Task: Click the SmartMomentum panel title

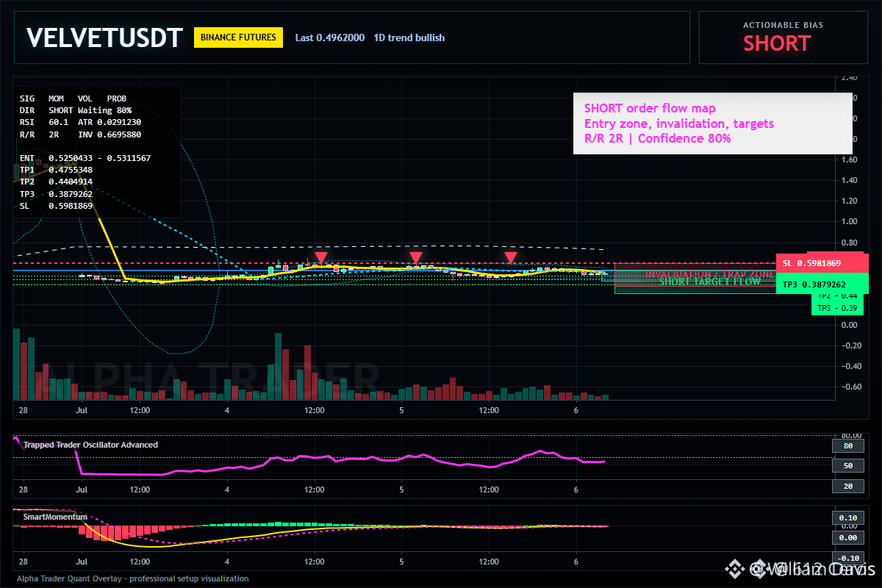Action: 54,517
